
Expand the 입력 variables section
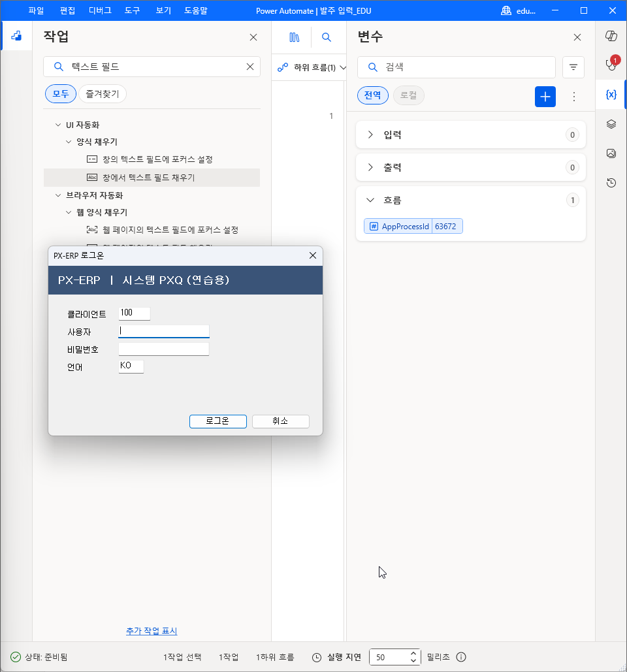470,135
